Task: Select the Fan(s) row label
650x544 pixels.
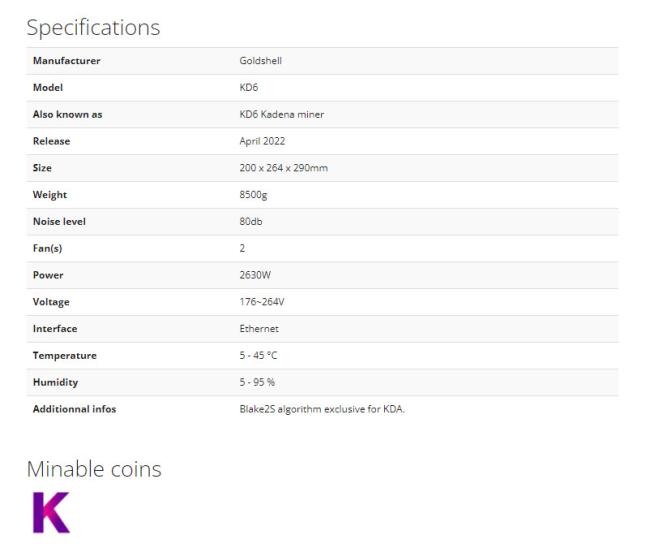Action: (47, 248)
